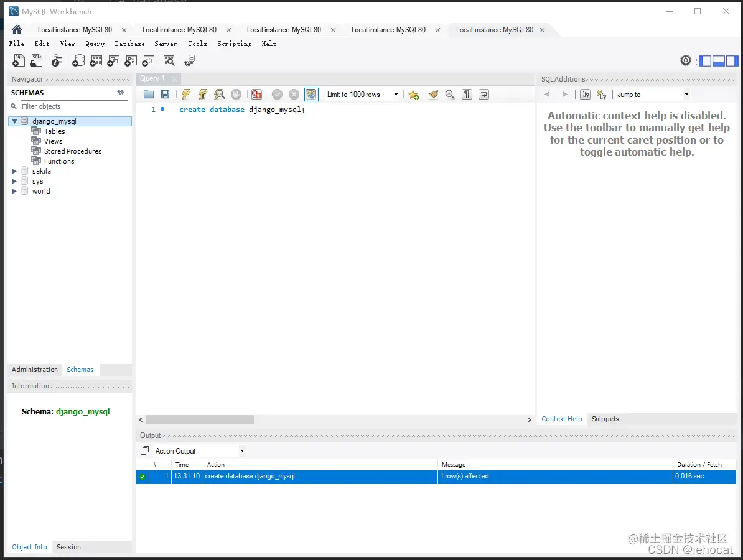The height and width of the screenshot is (560, 743).
Task: Toggle word wrapping in editor
Action: pyautogui.click(x=484, y=95)
